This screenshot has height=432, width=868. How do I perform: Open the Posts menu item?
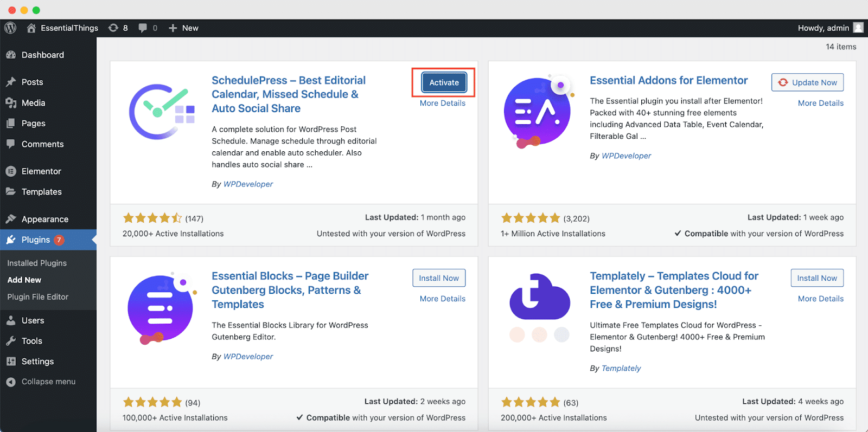click(32, 82)
